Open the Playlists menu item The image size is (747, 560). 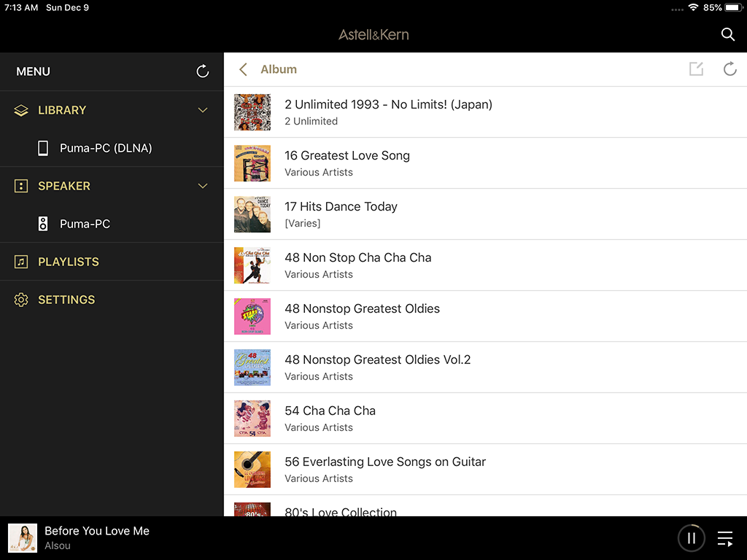click(112, 262)
